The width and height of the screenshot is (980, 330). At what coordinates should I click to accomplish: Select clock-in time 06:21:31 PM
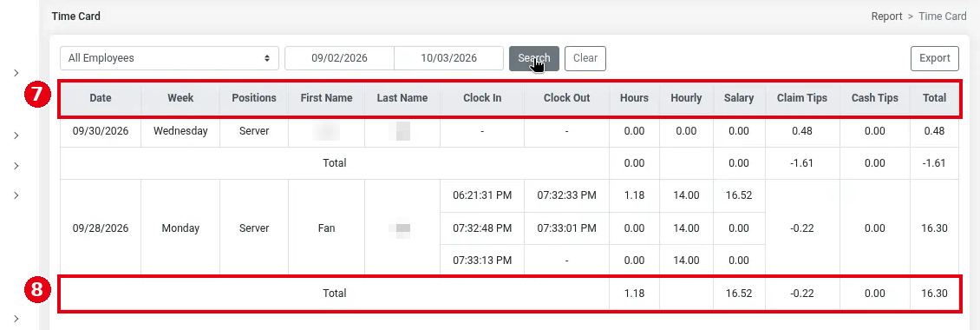(482, 195)
